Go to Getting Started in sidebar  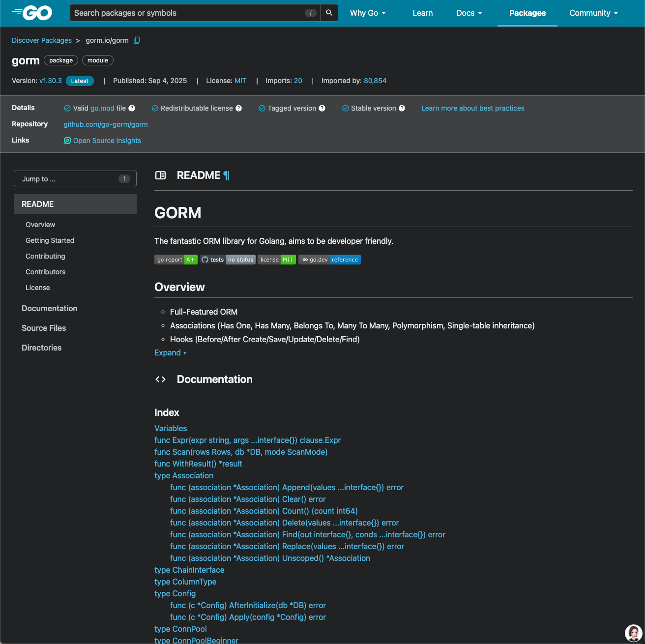click(50, 240)
